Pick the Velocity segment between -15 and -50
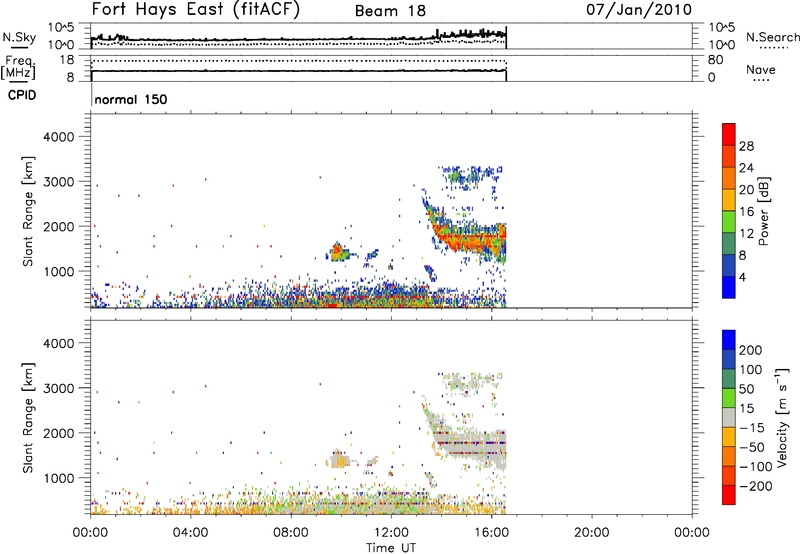Screen dimensions: 800x554 coord(729,437)
